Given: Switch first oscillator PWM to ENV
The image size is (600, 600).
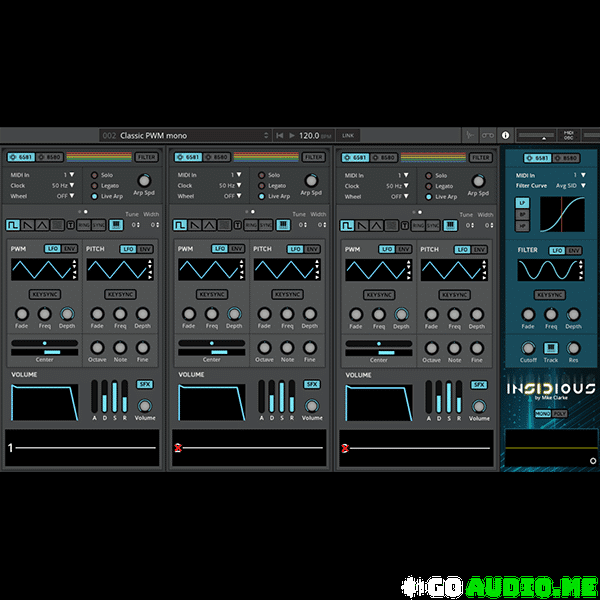Looking at the screenshot, I should [x=70, y=248].
